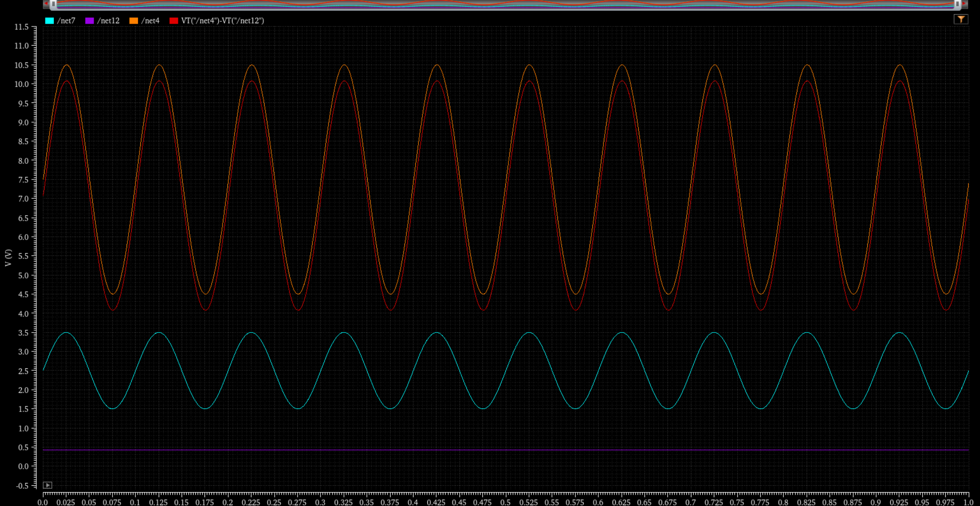Click the orange funnel filter icon
The width and height of the screenshot is (980, 506).
961,19
